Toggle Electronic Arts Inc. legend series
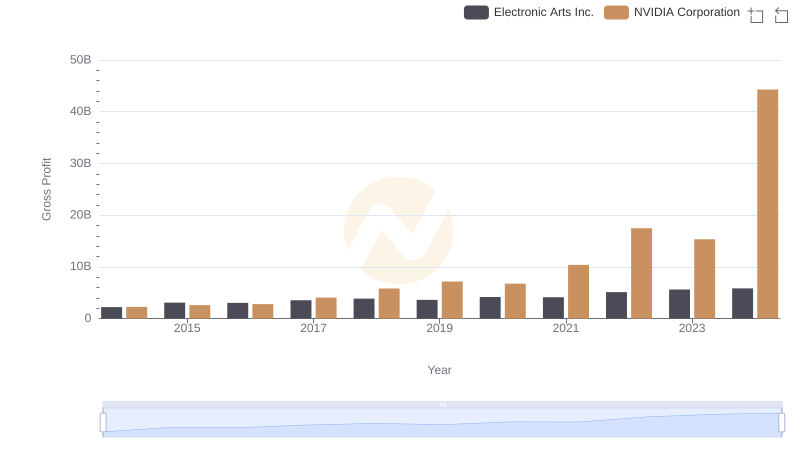This screenshot has height=461, width=800. [529, 12]
